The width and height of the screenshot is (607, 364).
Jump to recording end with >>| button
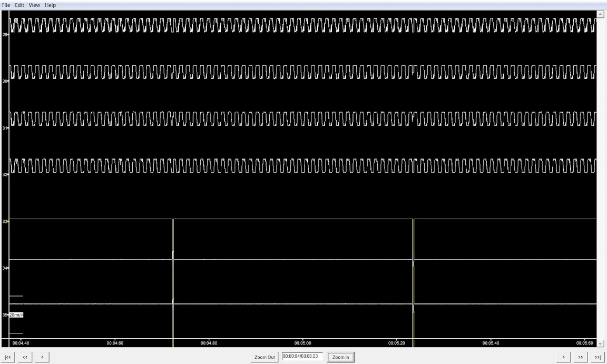[598, 357]
